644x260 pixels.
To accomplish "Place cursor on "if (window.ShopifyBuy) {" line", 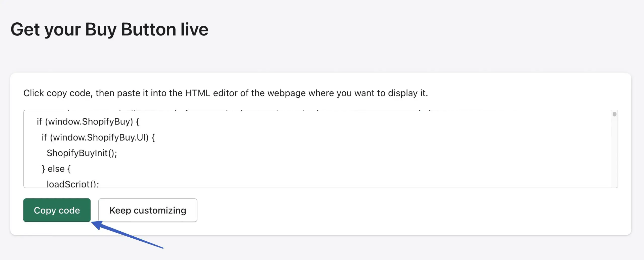I will (x=88, y=122).
